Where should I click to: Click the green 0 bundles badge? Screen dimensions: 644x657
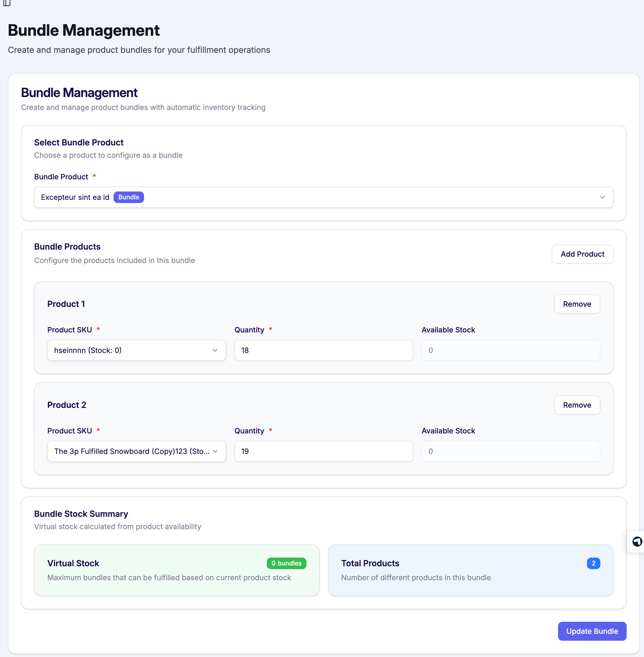tap(286, 563)
